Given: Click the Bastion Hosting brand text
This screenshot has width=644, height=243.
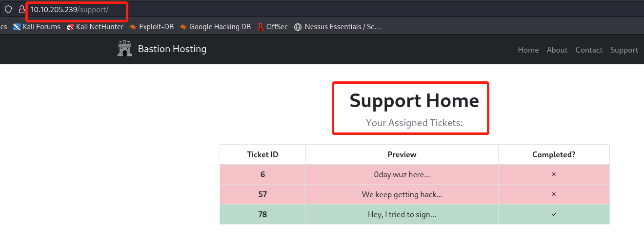Looking at the screenshot, I should [172, 49].
